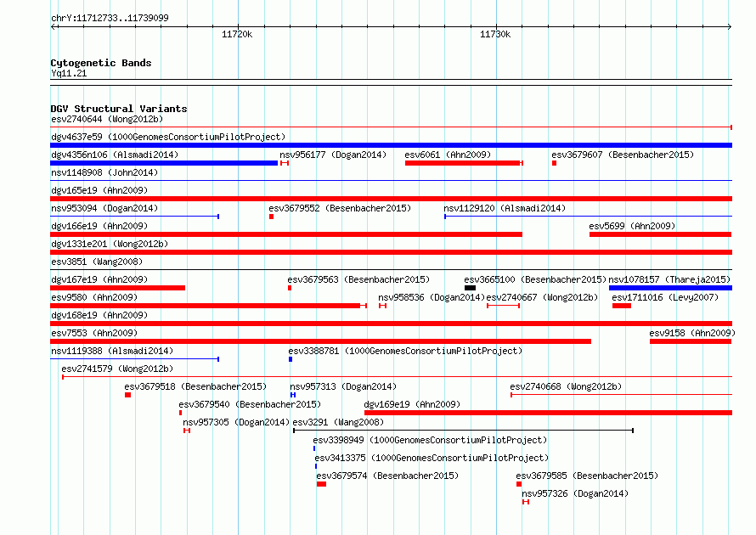
Task: Open esv6061 (Ahn2009) variant label
Action: 448,155
